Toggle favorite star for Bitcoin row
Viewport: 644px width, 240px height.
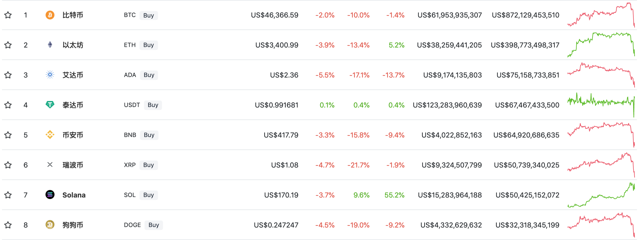coord(8,15)
